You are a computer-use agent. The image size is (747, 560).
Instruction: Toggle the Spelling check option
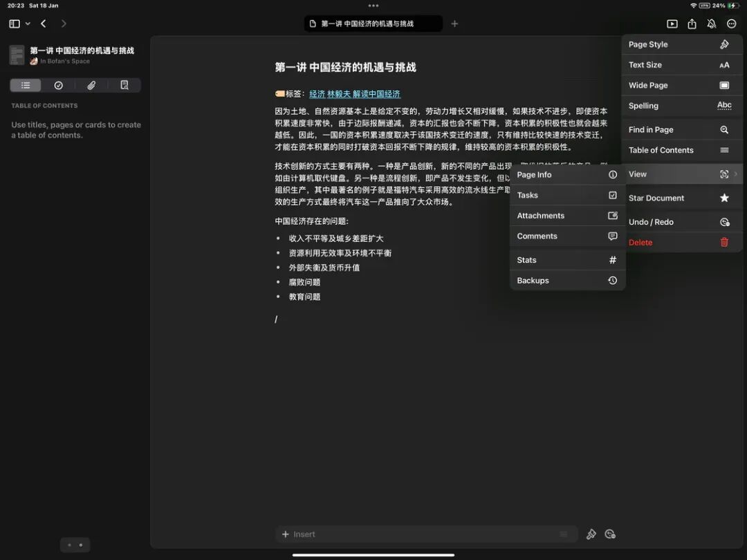(682, 106)
